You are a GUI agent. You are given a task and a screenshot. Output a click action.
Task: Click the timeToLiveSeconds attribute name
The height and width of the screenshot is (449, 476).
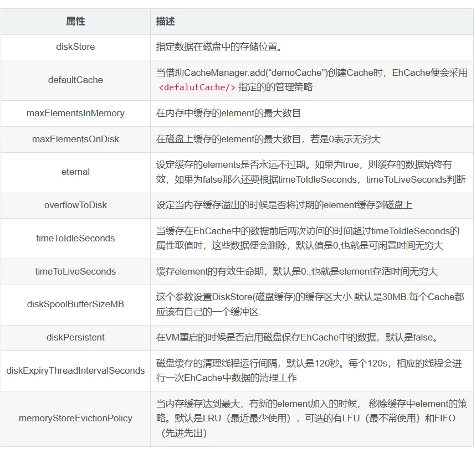point(75,271)
